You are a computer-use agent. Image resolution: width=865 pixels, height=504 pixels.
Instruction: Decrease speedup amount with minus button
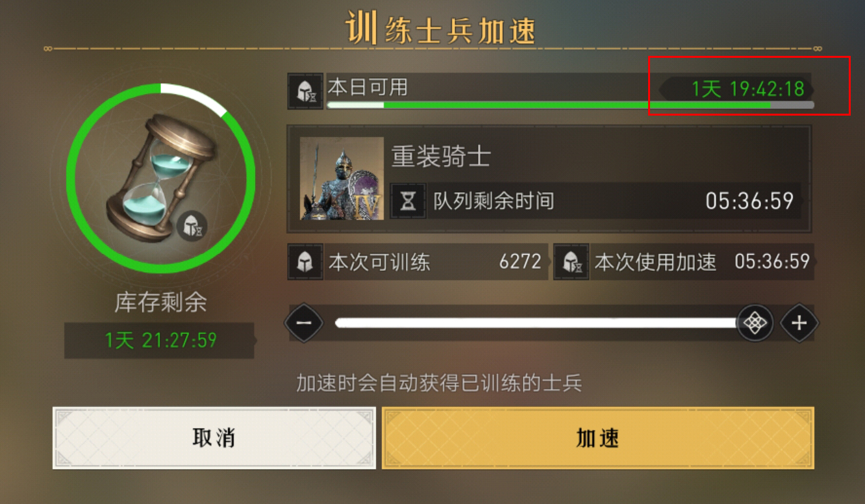[304, 323]
